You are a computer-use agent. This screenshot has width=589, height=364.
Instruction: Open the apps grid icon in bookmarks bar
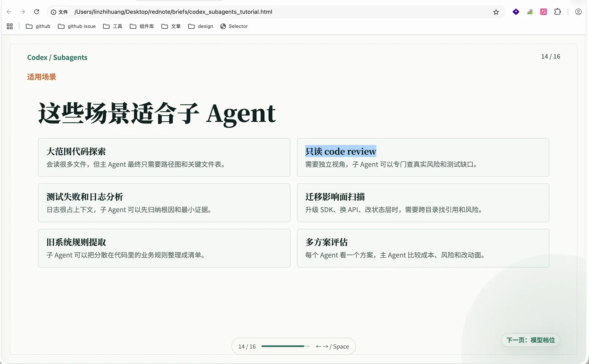pyautogui.click(x=10, y=26)
